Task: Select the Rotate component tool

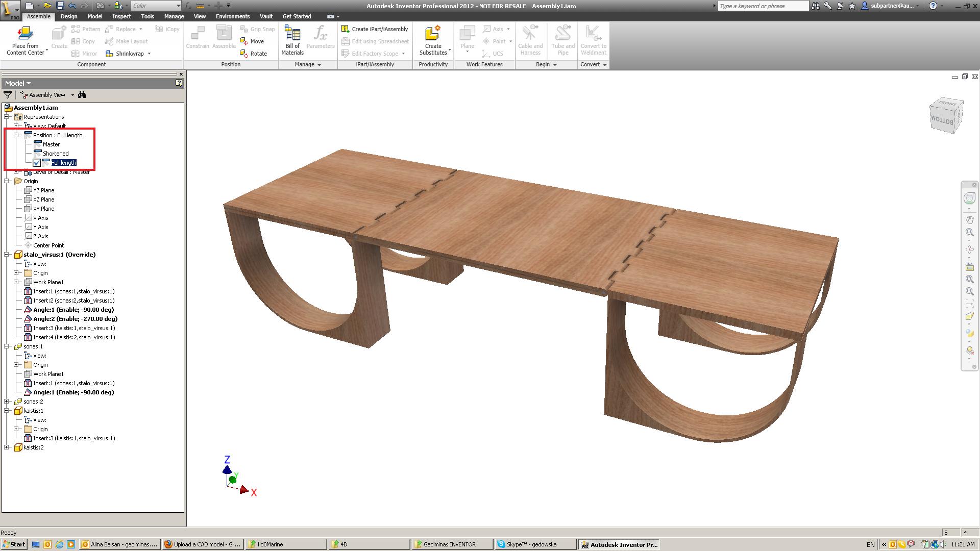Action: click(254, 54)
